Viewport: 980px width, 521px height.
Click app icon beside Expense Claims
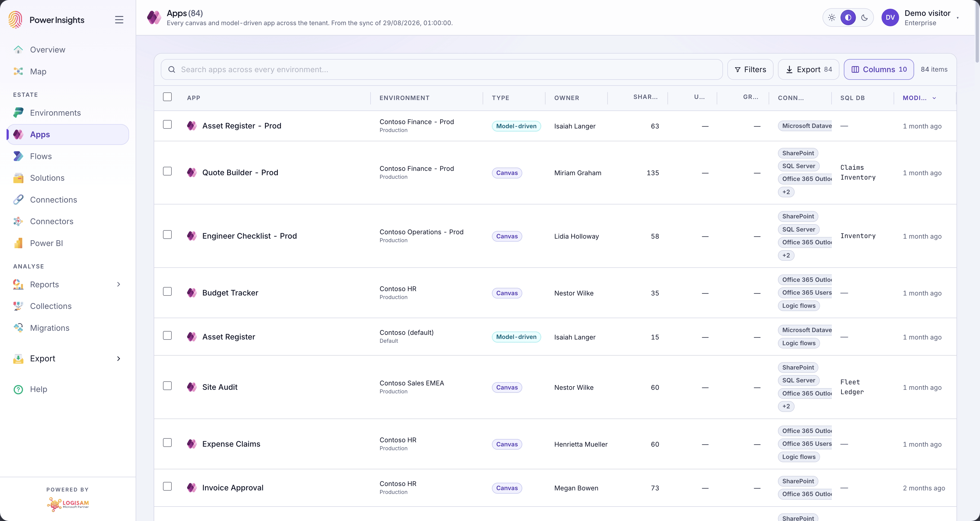[x=192, y=444]
